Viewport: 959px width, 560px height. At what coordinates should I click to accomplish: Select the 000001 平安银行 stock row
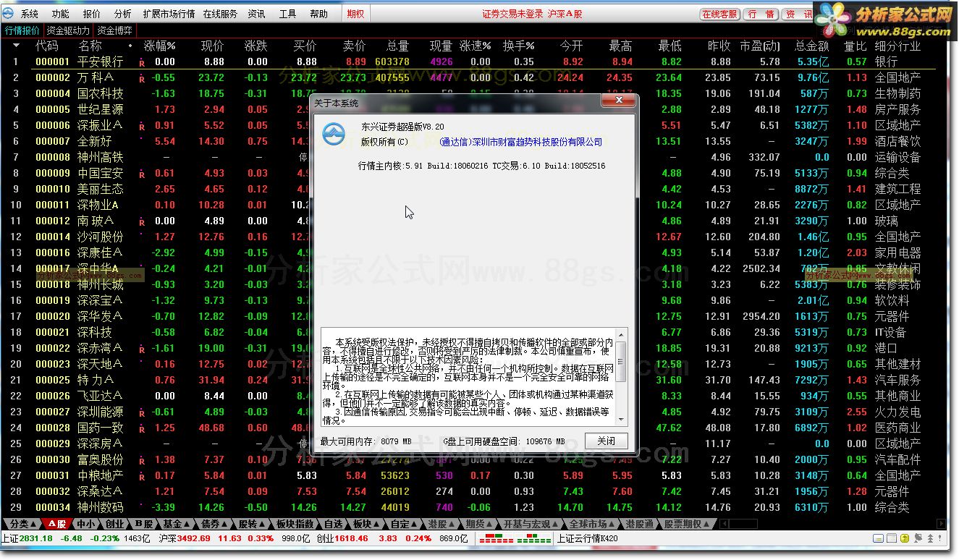(x=474, y=62)
